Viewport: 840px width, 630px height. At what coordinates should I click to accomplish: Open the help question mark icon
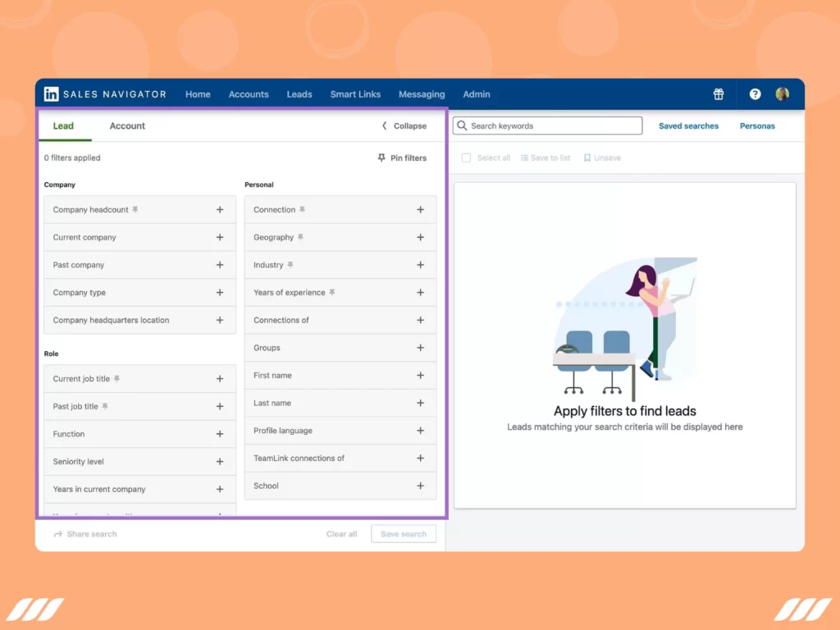755,94
